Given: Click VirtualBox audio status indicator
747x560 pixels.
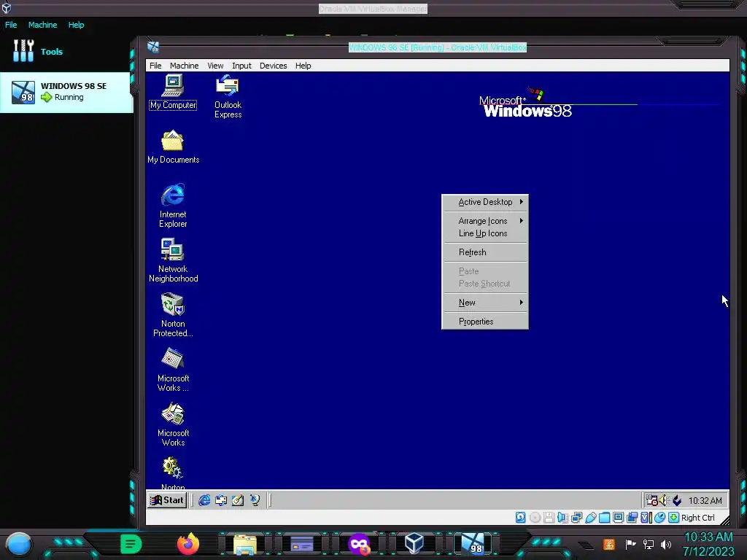Looking at the screenshot, I should [x=562, y=518].
